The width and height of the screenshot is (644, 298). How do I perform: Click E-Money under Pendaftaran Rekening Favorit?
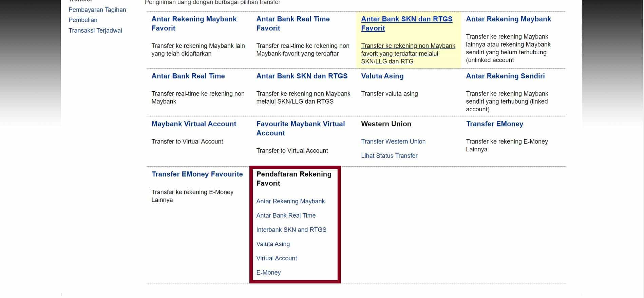[268, 273]
